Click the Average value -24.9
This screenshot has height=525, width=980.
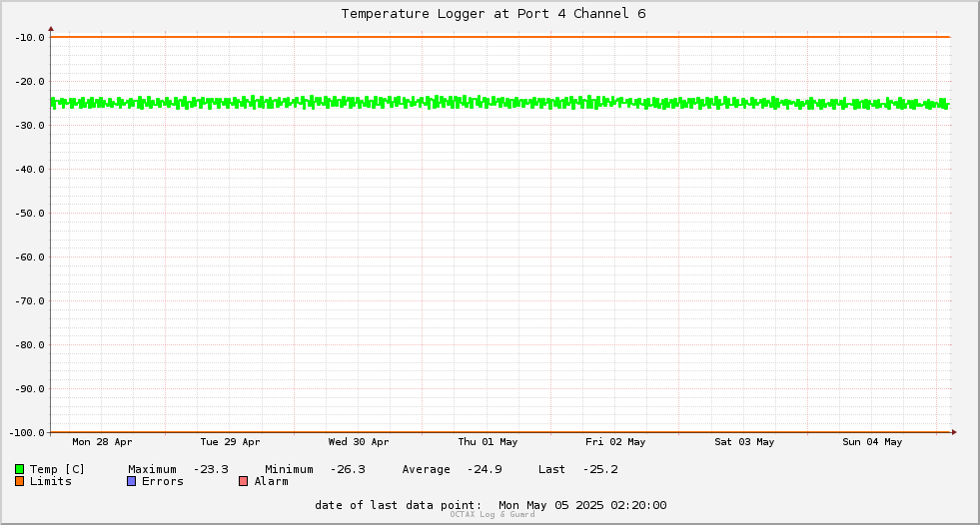(485, 469)
